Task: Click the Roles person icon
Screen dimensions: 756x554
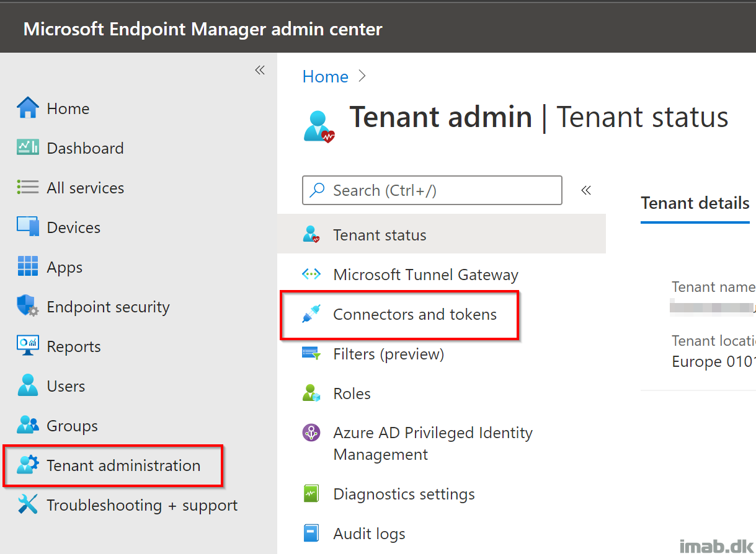Action: [x=311, y=394]
